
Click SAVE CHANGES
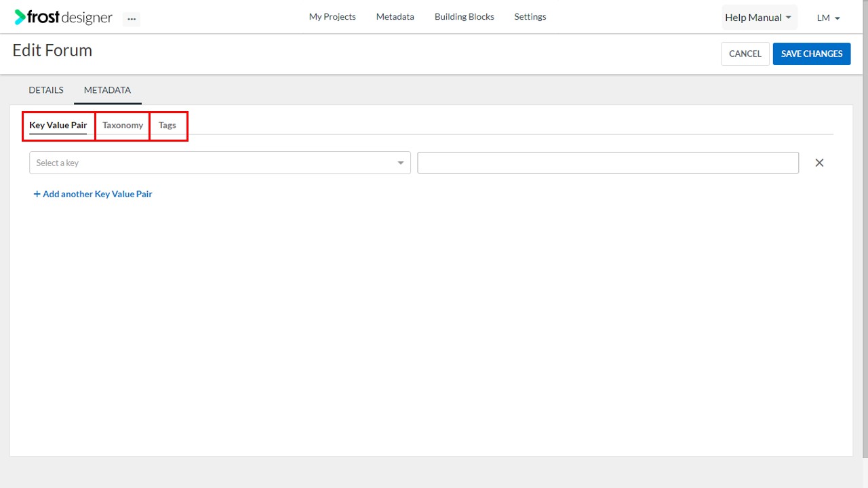(x=812, y=54)
